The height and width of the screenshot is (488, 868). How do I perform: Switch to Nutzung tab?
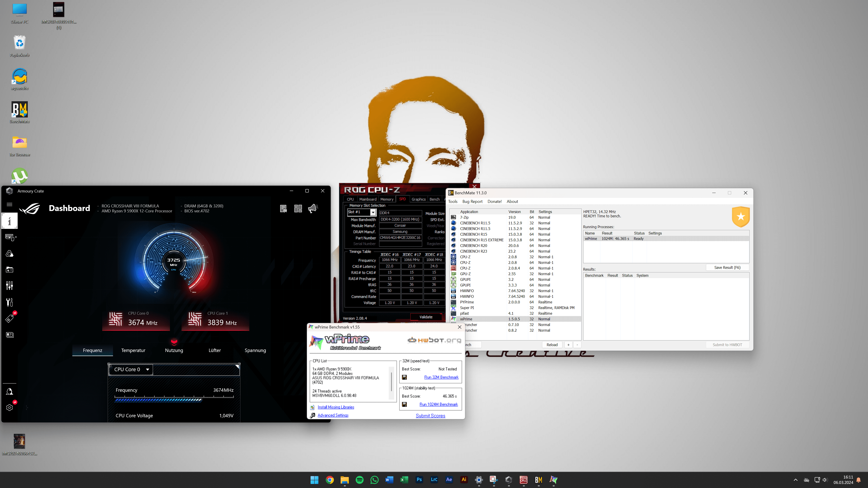click(x=174, y=350)
